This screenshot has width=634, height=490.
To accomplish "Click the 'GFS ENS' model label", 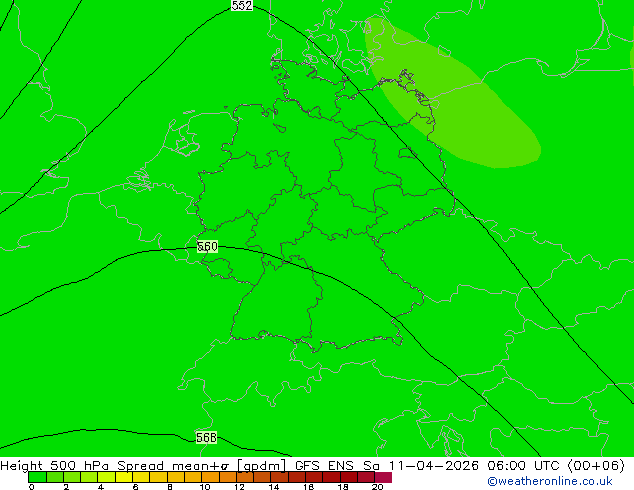I will [x=324, y=465].
